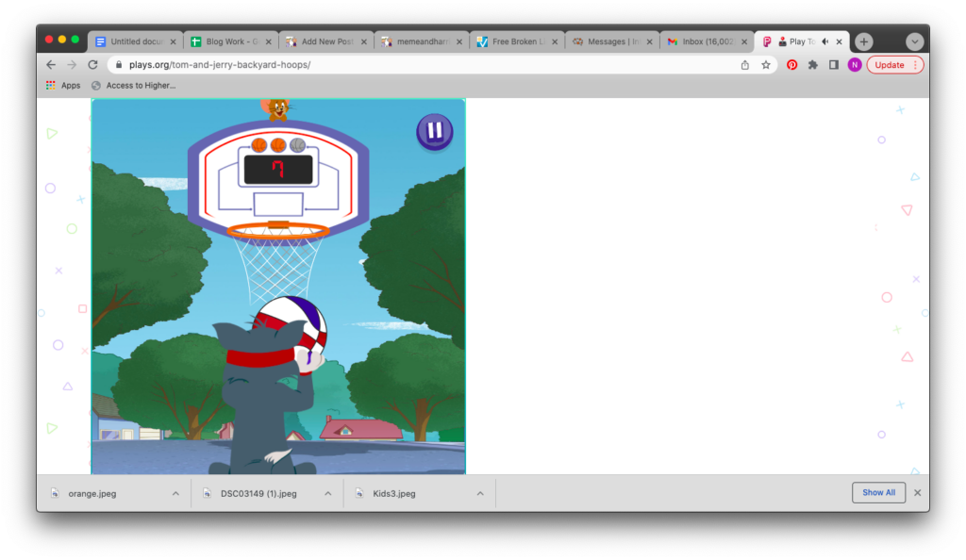Close the memeandharri tab
This screenshot has height=560, width=966.
tap(459, 41)
